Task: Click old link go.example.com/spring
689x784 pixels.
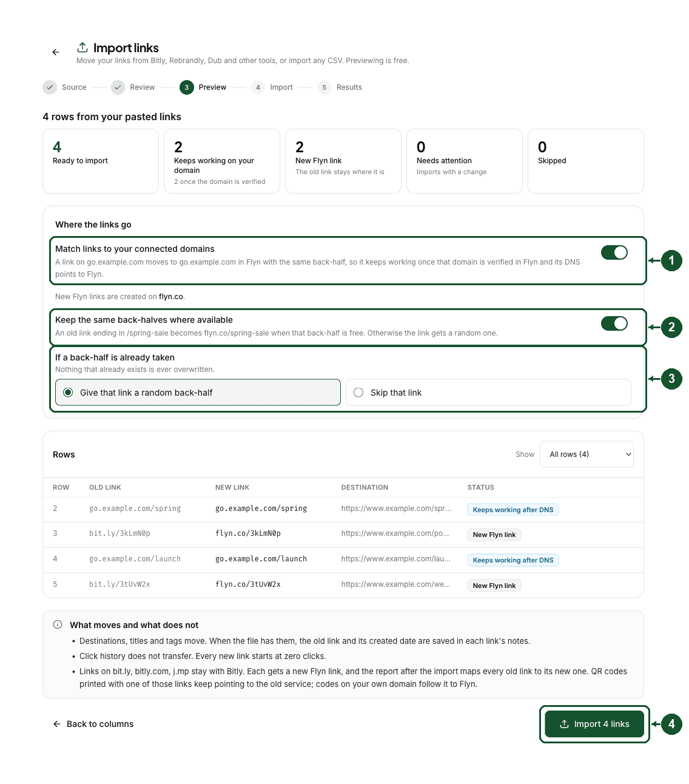Action: click(135, 509)
